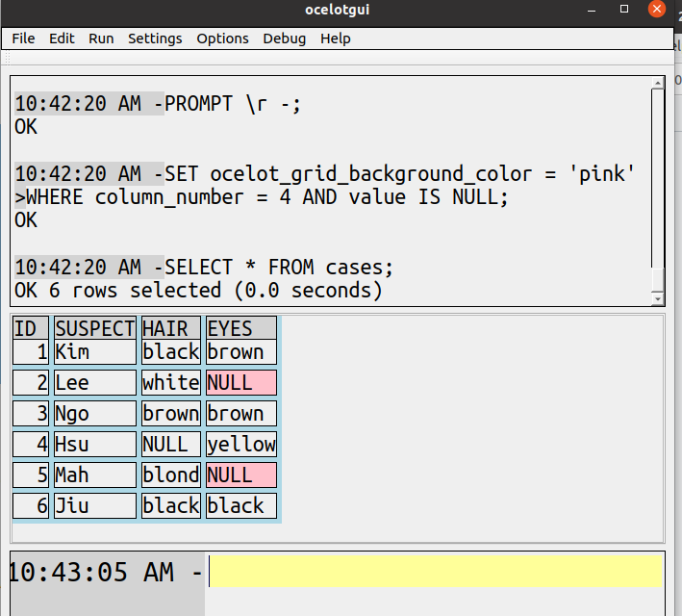Viewport: 682px width, 616px height.
Task: Click the EYES column header
Action: tap(241, 328)
